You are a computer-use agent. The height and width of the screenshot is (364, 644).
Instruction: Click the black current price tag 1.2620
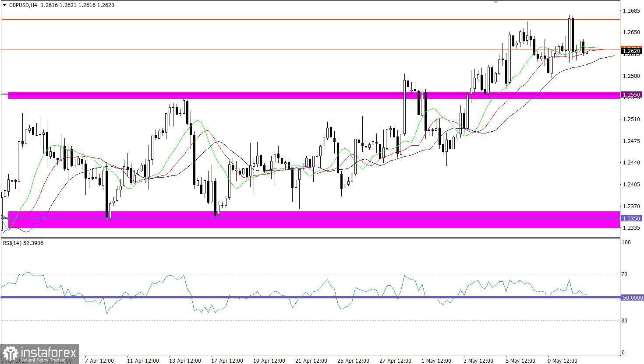[632, 51]
